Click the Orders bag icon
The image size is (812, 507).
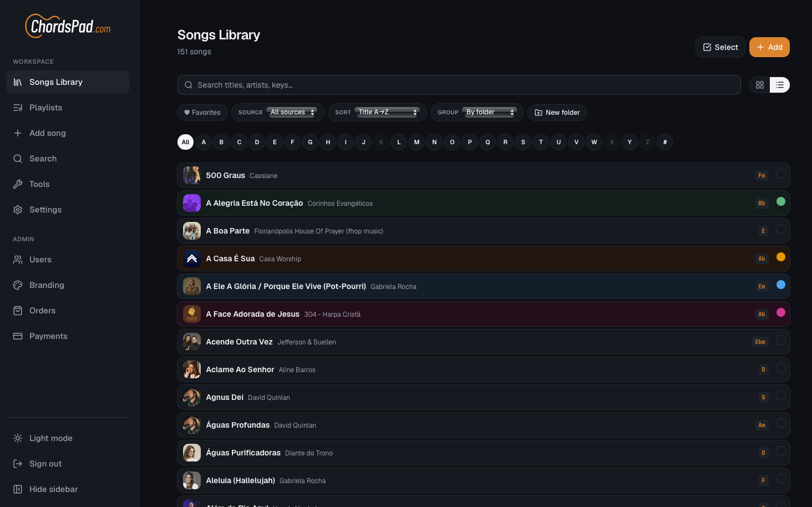[x=18, y=311]
